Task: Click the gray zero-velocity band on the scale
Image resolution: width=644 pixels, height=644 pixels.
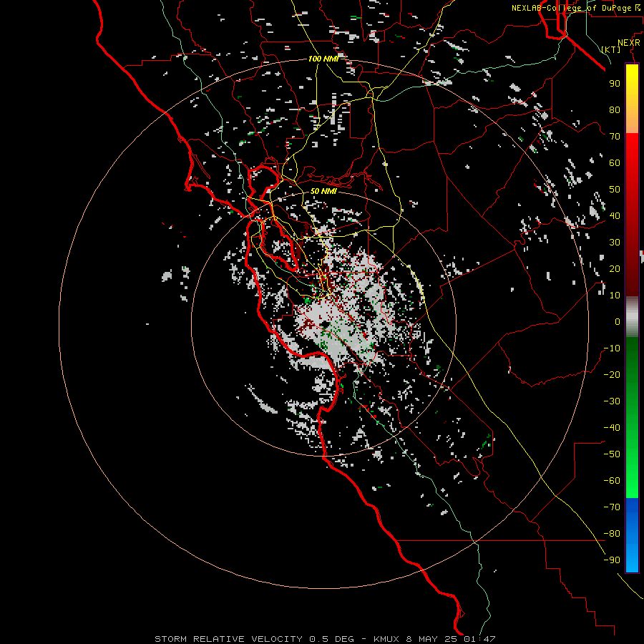Action: coord(632,318)
